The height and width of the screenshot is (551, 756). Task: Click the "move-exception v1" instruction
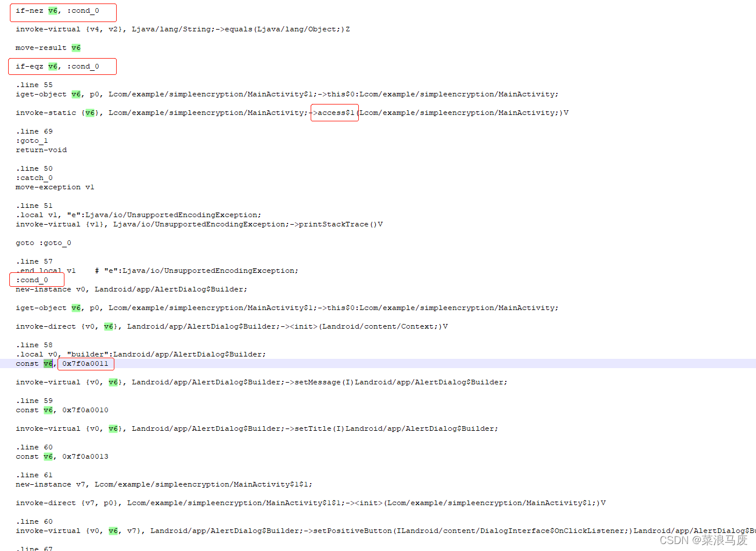(55, 187)
